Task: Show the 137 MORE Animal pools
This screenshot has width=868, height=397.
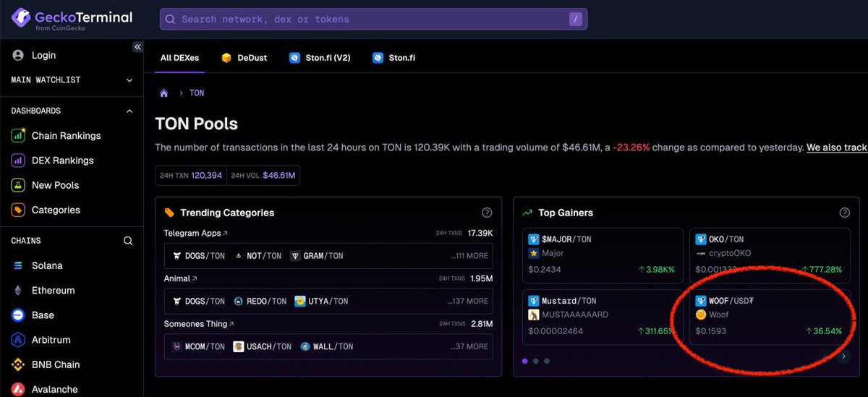Action: click(469, 302)
